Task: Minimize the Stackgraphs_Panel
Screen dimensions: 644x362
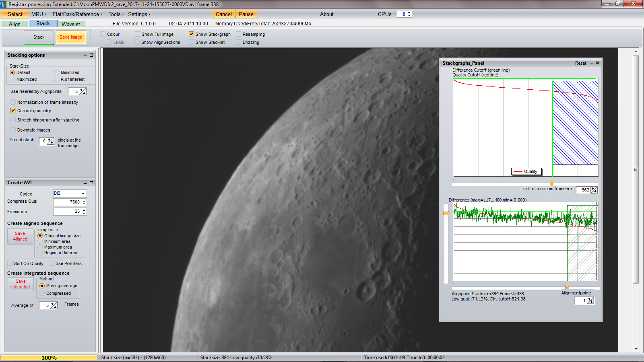Action: (x=592, y=64)
